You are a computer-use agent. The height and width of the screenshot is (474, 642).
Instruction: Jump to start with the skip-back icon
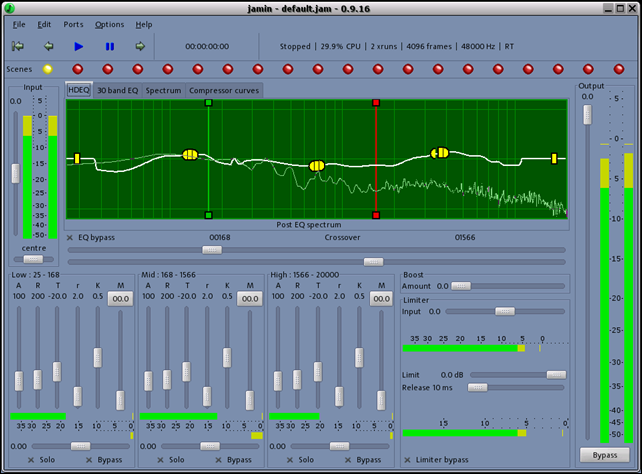pyautogui.click(x=18, y=46)
